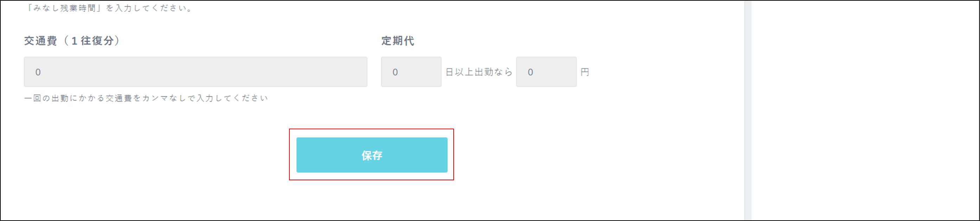The height and width of the screenshot is (221, 980).
Task: Click the 円 unit label
Action: [x=585, y=72]
